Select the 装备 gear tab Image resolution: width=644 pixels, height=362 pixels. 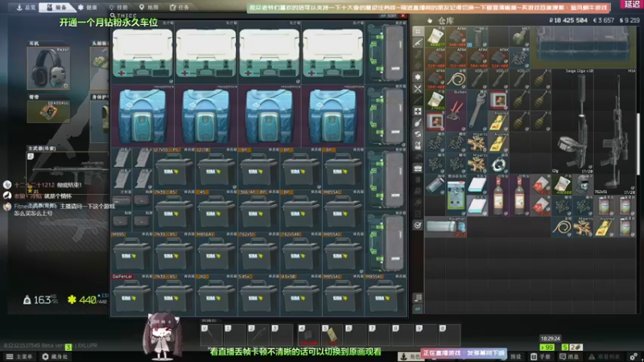57,7
